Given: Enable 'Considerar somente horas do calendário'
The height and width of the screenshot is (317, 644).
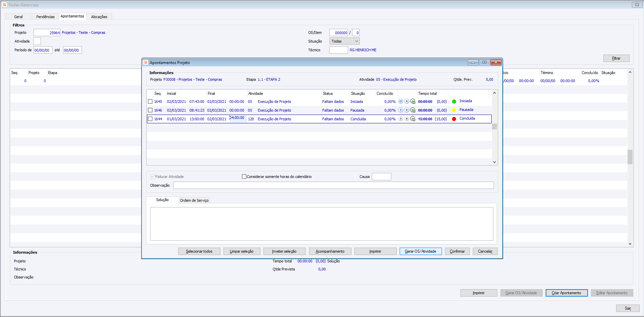Looking at the screenshot, I should click(x=244, y=177).
